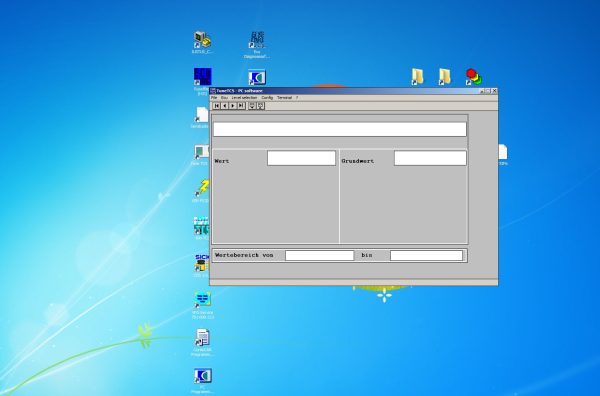Screen dimensions: 600x396
Task: Open the first yellow folder shortcut
Action: [x=417, y=77]
